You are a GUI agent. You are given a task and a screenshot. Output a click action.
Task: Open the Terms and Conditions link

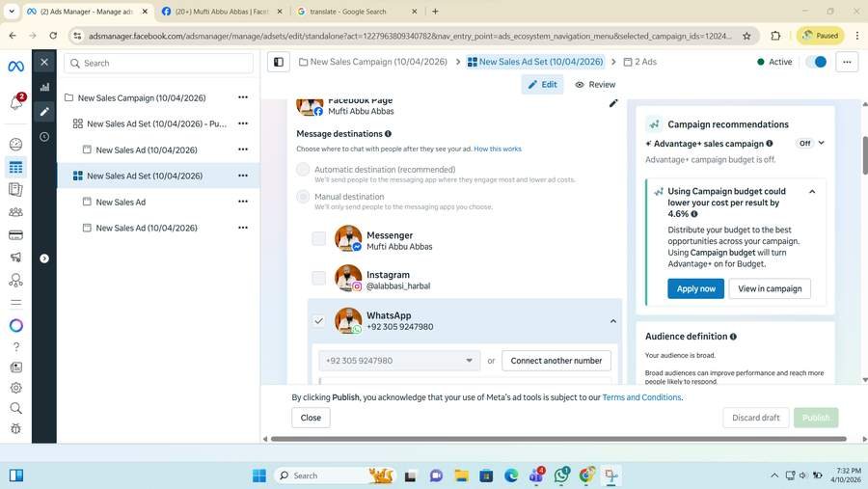pos(641,397)
